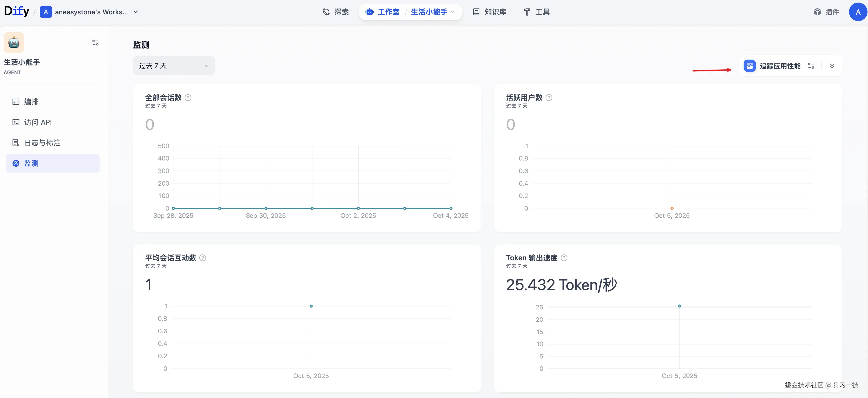Click the help icon next to Token 输出速度
The image size is (868, 398).
pyautogui.click(x=564, y=258)
